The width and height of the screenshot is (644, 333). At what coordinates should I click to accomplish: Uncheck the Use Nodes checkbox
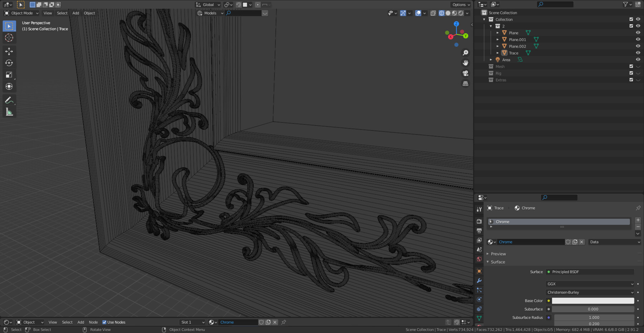tap(104, 322)
